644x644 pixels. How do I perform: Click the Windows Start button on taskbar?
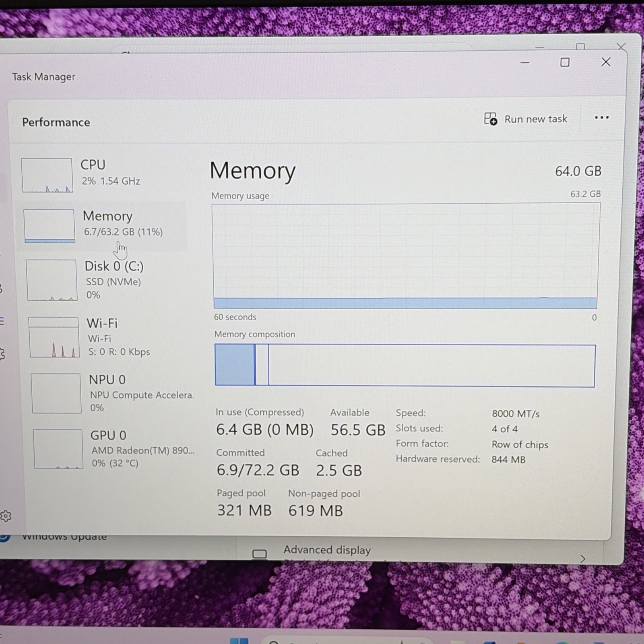[239, 640]
